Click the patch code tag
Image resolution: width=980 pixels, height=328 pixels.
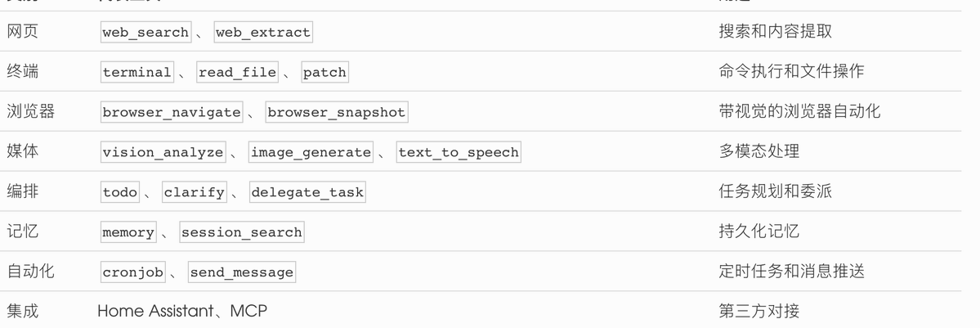click(324, 72)
